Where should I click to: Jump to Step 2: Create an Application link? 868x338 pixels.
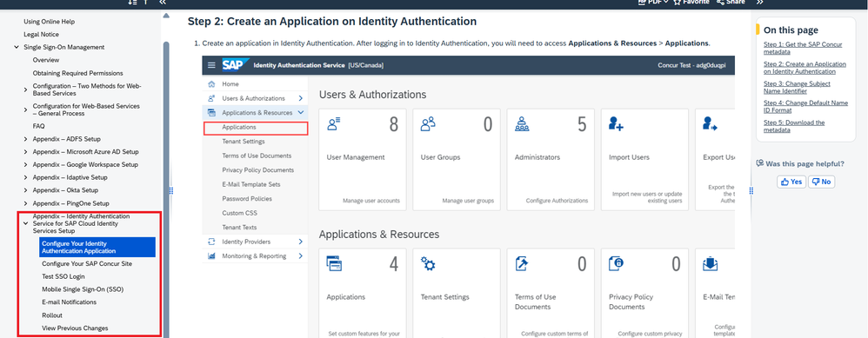pos(805,68)
